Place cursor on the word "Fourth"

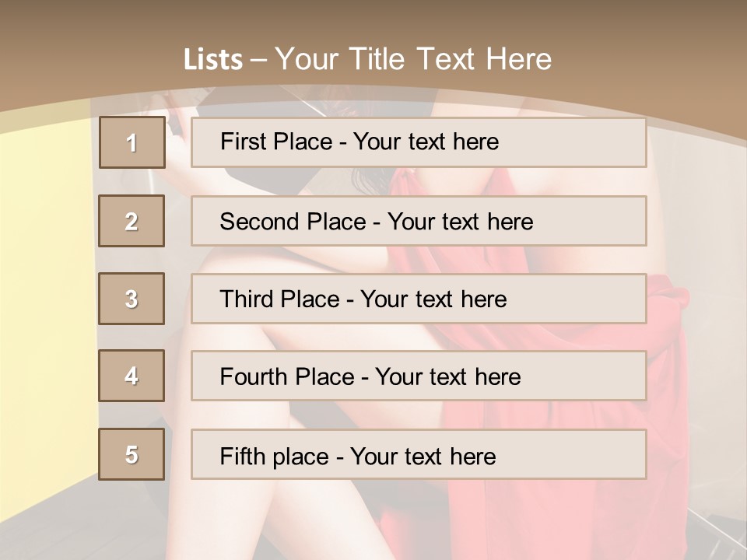pos(249,377)
